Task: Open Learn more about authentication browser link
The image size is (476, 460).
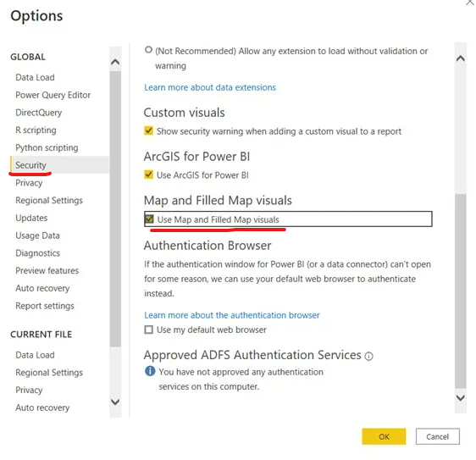Action: pos(232,315)
